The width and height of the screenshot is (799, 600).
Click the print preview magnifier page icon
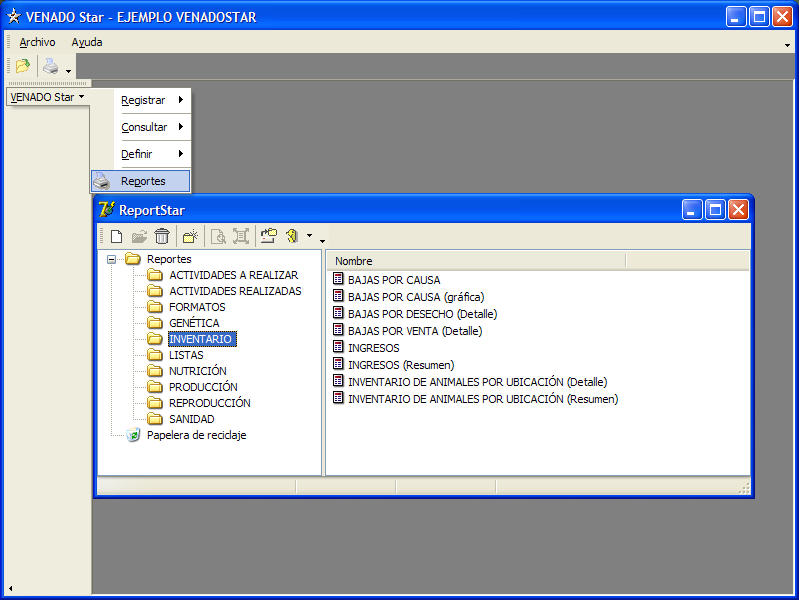click(x=218, y=236)
